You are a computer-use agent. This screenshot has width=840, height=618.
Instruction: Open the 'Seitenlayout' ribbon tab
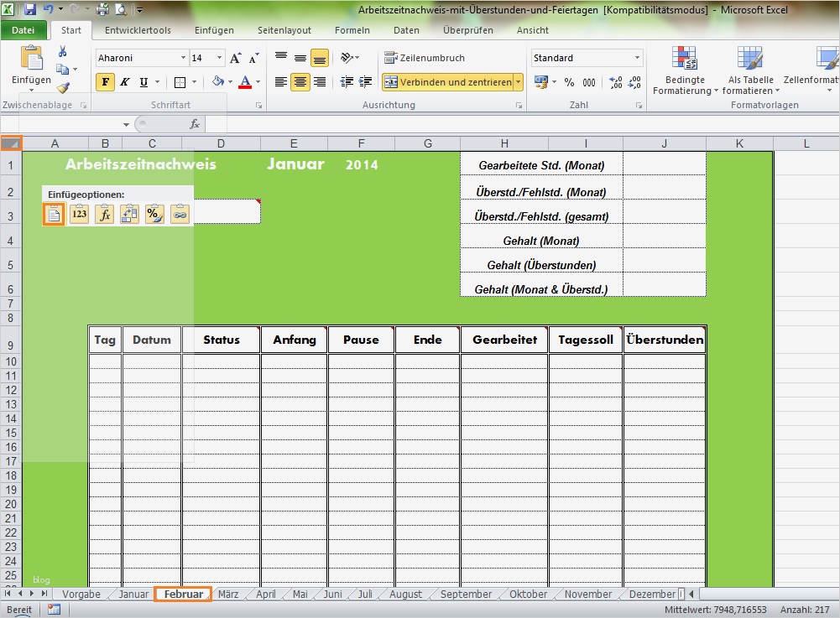284,30
